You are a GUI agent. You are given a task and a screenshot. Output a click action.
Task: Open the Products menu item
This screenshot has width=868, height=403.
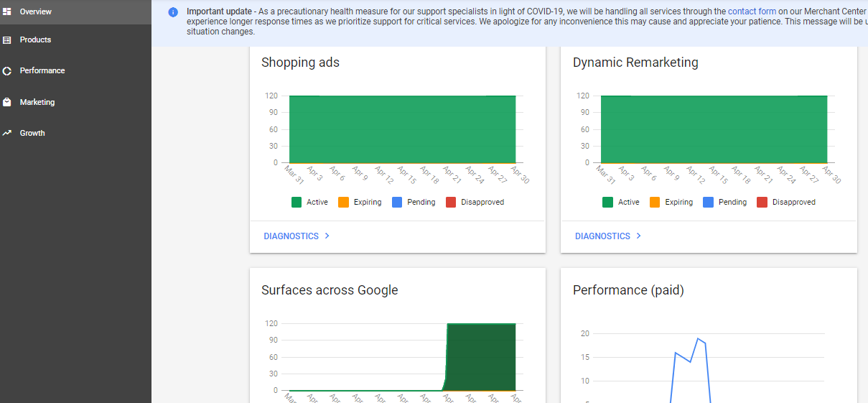(35, 40)
